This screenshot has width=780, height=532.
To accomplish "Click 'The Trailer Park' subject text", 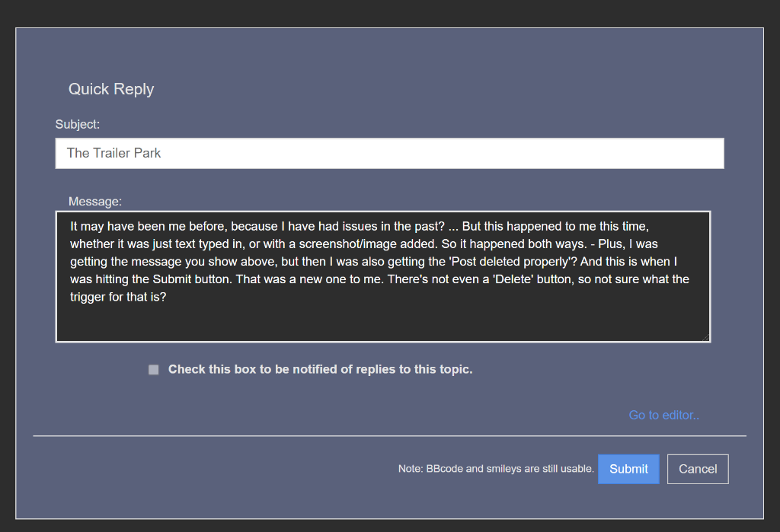I will (114, 153).
